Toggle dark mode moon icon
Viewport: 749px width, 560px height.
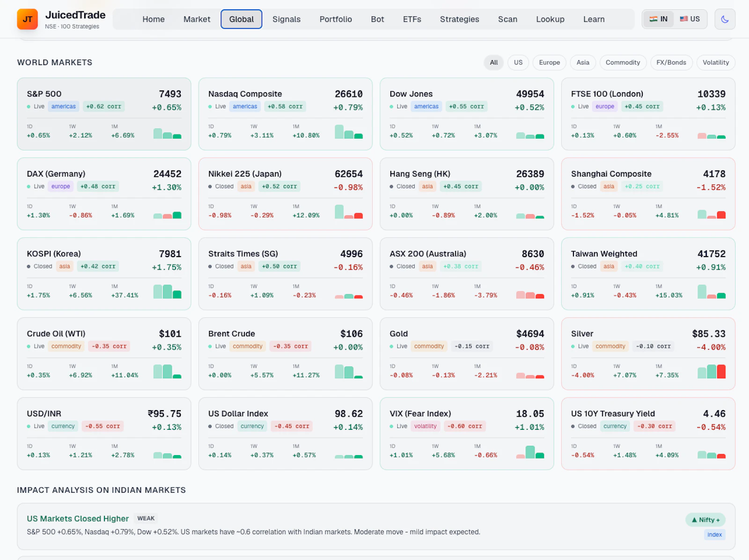(725, 19)
